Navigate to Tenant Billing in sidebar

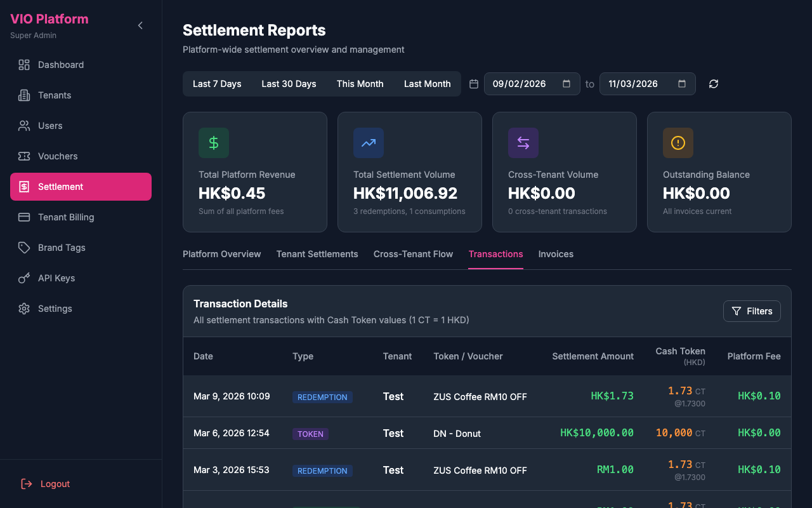coord(66,217)
